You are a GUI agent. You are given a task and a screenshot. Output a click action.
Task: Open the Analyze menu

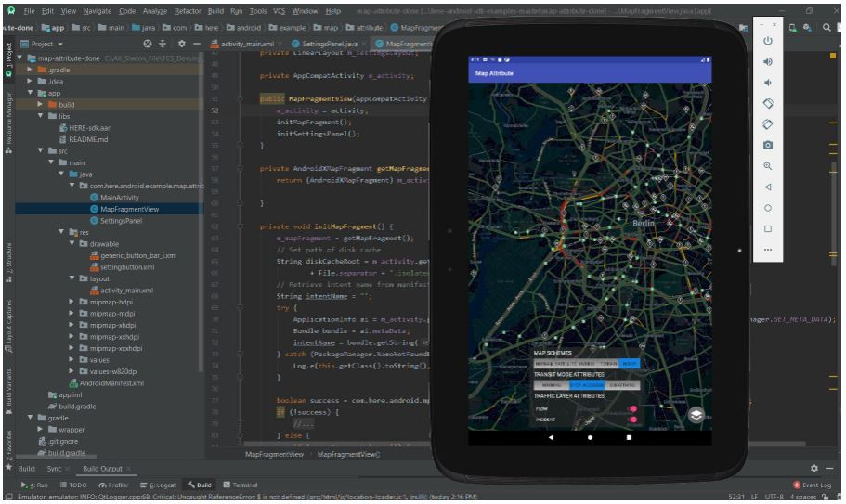155,11
